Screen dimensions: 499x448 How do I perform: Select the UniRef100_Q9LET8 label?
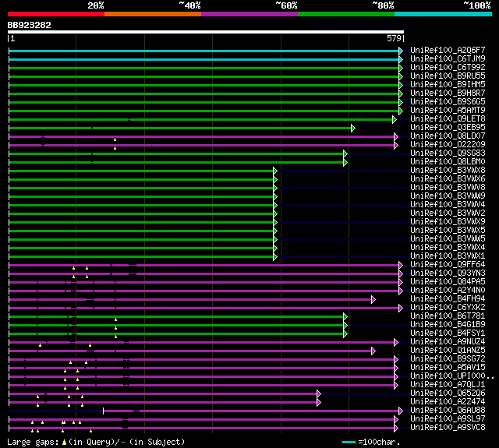(448, 119)
